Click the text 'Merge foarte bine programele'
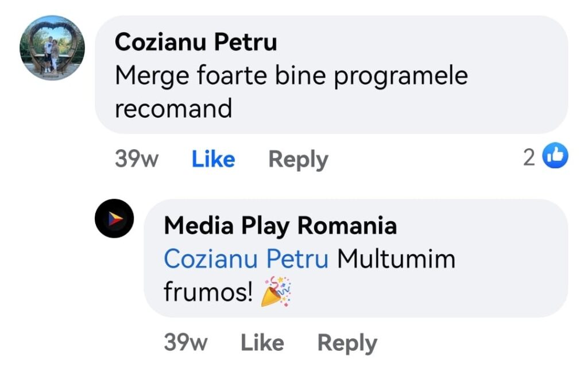This screenshot has width=588, height=371. pos(291,76)
